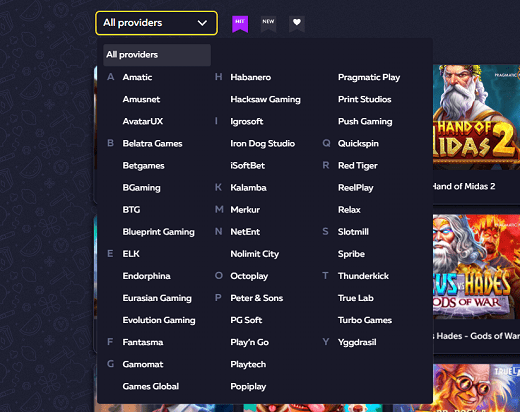Filter by Play'n Go
This screenshot has width=520, height=412.
(249, 342)
